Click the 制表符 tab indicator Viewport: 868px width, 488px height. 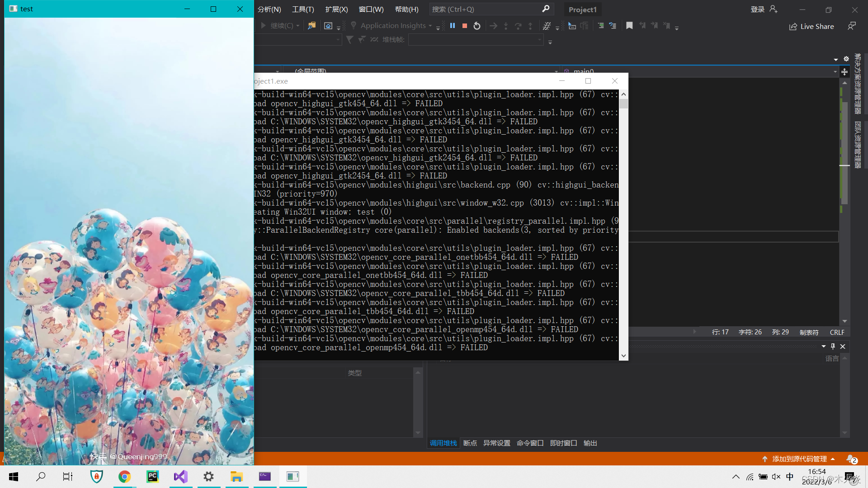click(809, 332)
